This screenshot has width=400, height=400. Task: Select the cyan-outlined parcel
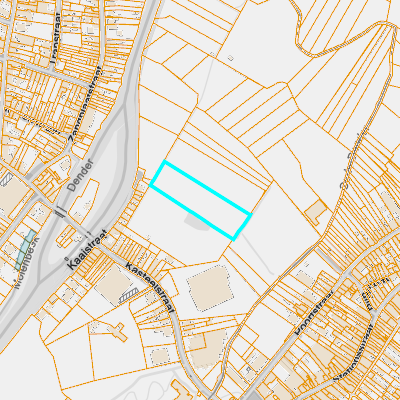click(x=200, y=200)
